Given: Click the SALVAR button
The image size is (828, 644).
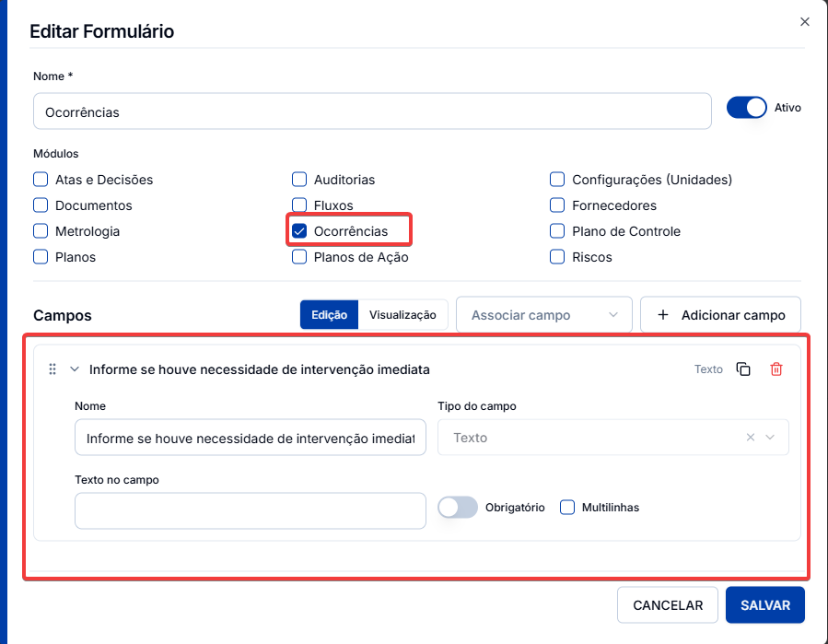Looking at the screenshot, I should (x=764, y=605).
